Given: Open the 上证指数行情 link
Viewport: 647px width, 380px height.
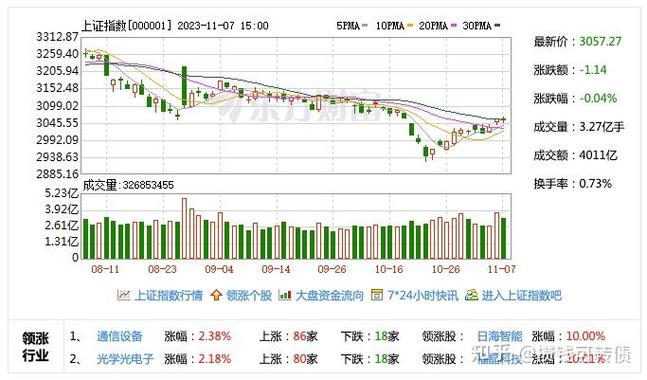Looking at the screenshot, I should (168, 295).
